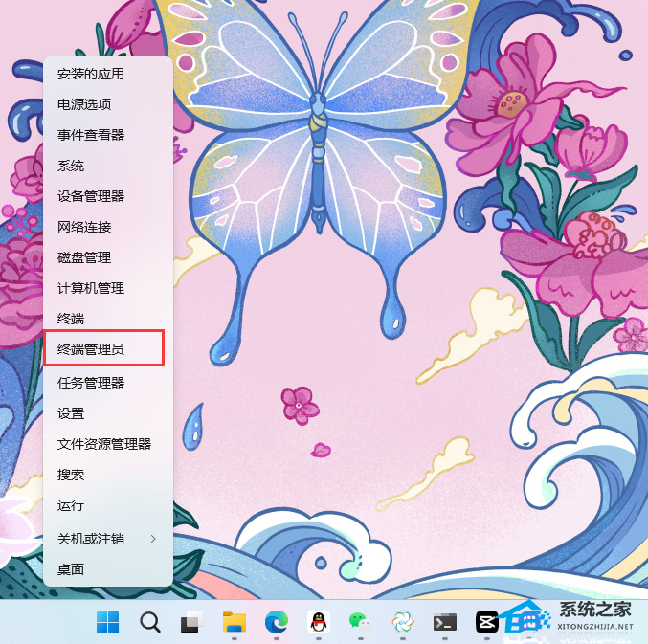Launch CapCut from the taskbar
This screenshot has width=648, height=644.
point(486,622)
